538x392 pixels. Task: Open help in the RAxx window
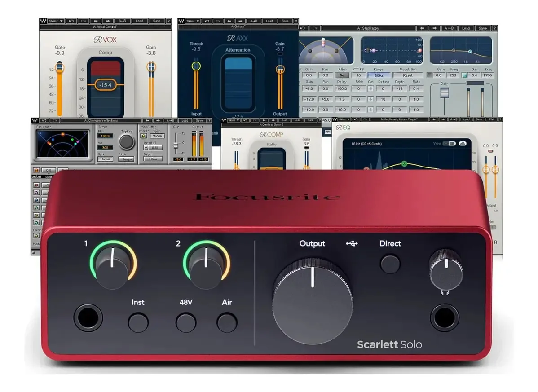coord(296,21)
